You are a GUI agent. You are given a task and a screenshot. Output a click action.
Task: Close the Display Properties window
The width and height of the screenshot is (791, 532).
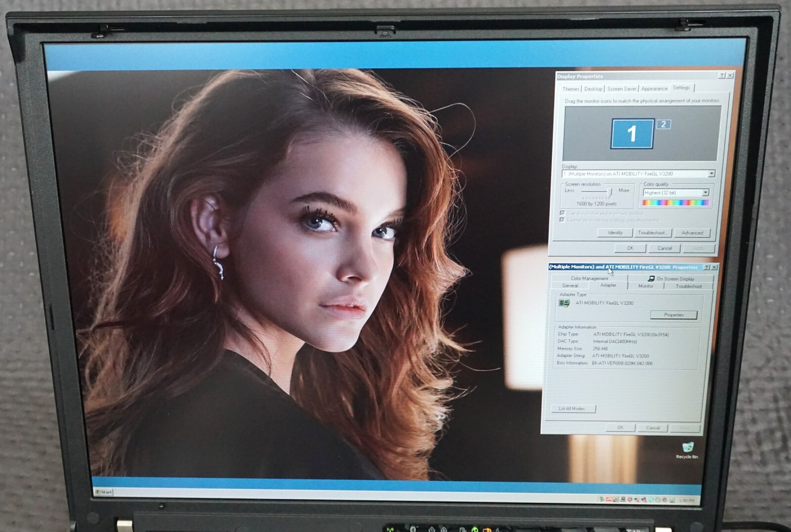730,75
